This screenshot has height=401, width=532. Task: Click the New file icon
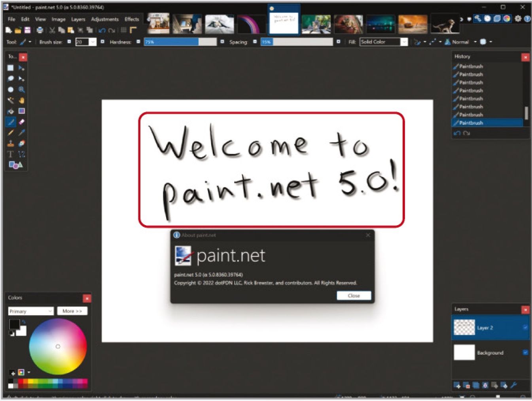point(8,30)
